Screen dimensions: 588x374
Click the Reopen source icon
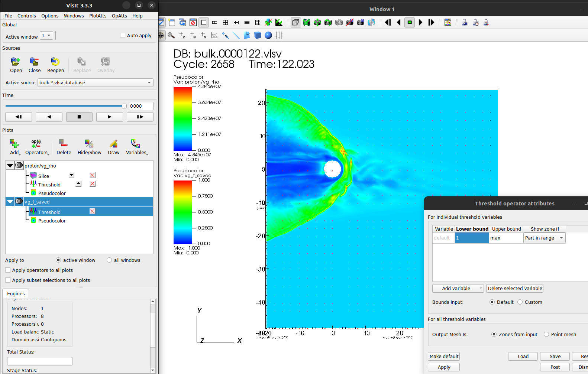tap(55, 62)
